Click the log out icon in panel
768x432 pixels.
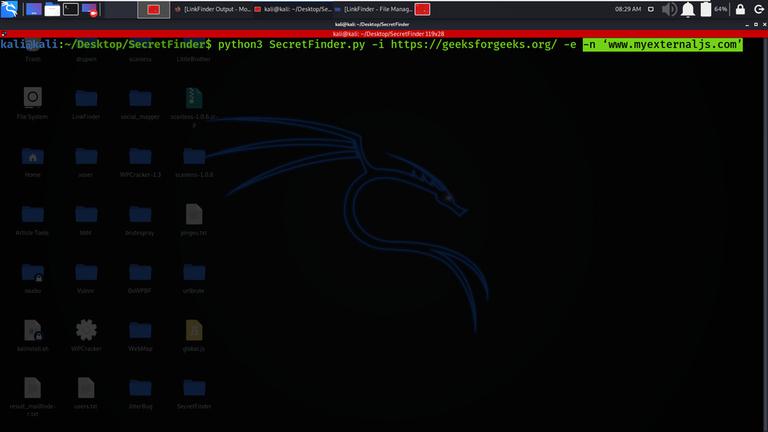[x=759, y=9]
